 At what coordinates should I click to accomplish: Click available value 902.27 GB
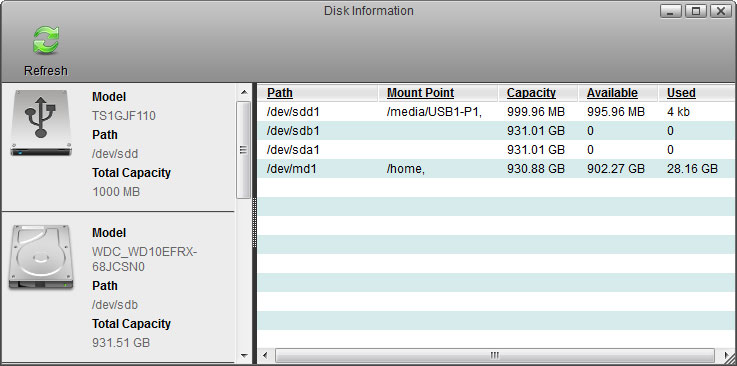pyautogui.click(x=616, y=169)
